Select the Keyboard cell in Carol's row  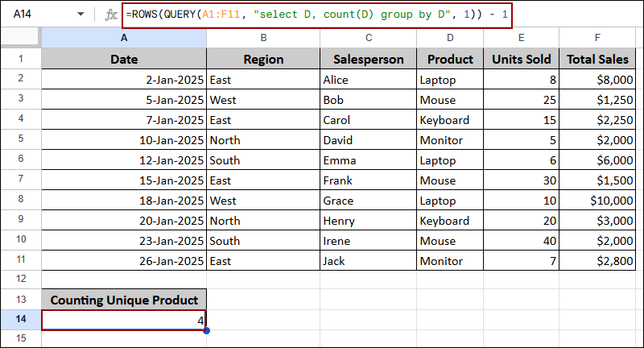click(450, 119)
